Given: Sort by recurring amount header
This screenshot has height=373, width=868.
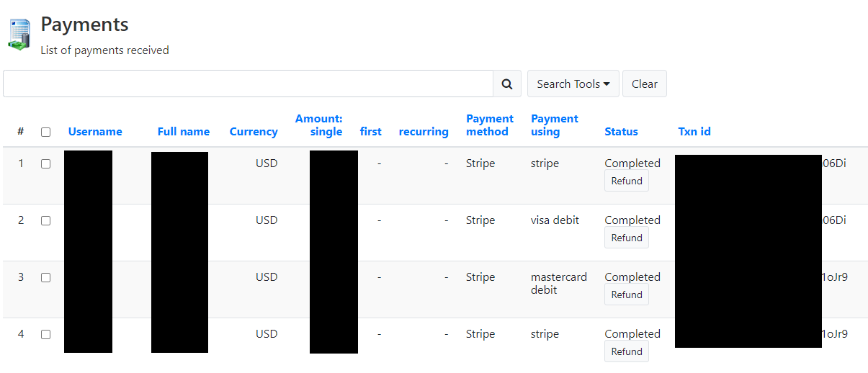Looking at the screenshot, I should click(x=424, y=132).
